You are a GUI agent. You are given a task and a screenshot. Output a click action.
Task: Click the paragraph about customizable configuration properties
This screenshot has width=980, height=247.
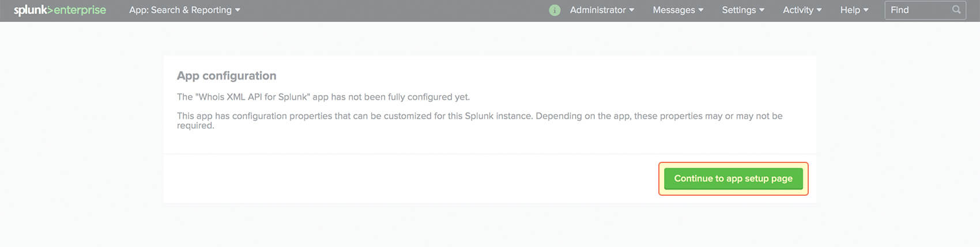click(480, 120)
